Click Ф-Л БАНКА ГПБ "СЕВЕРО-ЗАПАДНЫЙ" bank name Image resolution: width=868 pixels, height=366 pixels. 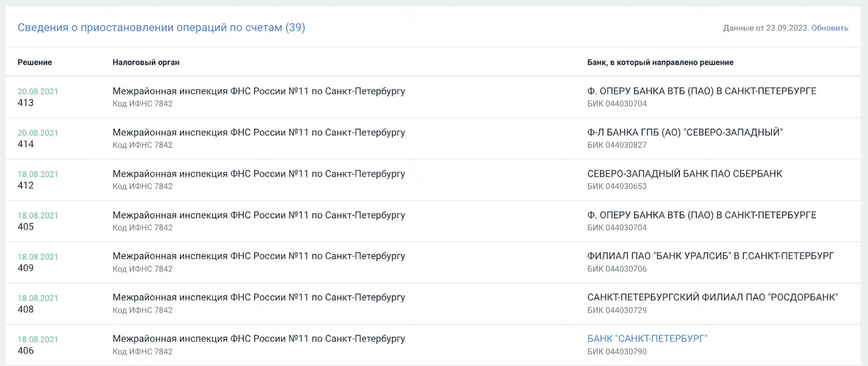[x=685, y=132]
